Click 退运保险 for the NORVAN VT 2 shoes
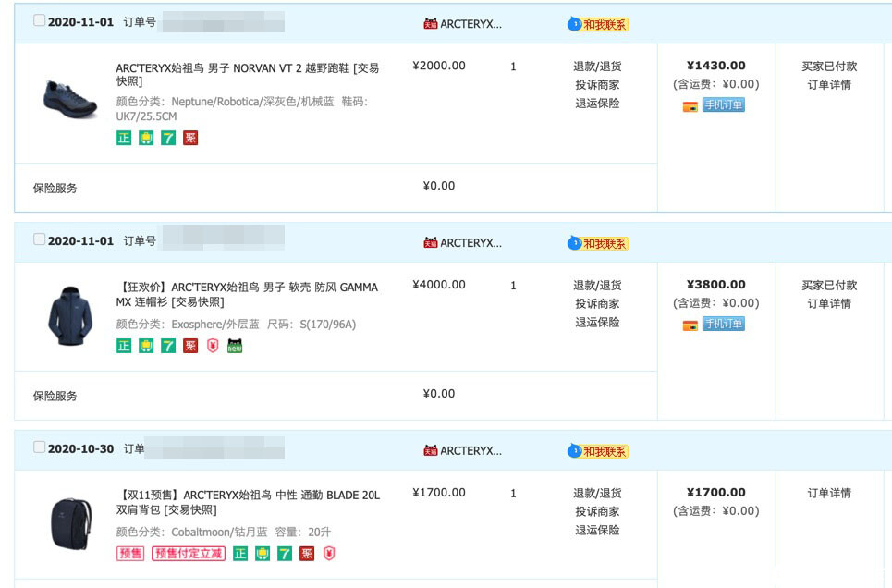Screen dimensions: 892x588 (597, 103)
